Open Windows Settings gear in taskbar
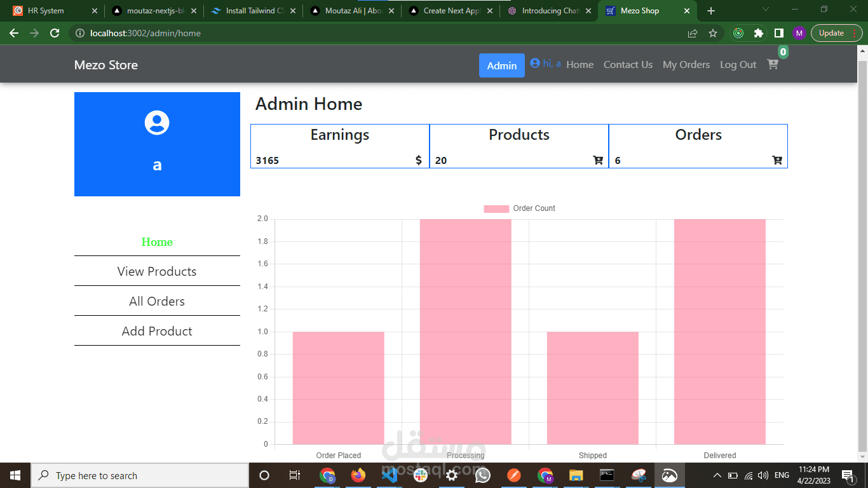The image size is (868, 488). (452, 475)
